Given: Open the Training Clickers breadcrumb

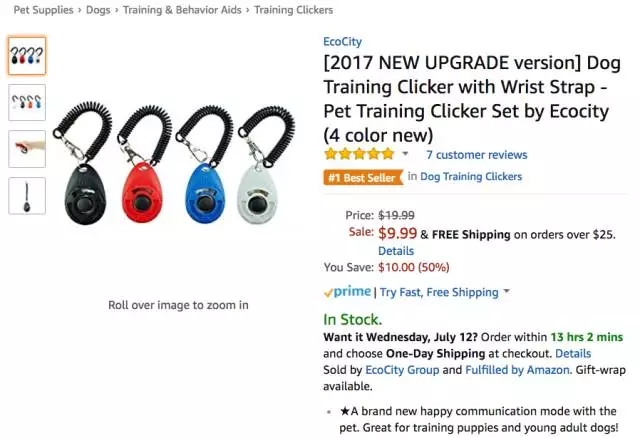Looking at the screenshot, I should [x=293, y=10].
